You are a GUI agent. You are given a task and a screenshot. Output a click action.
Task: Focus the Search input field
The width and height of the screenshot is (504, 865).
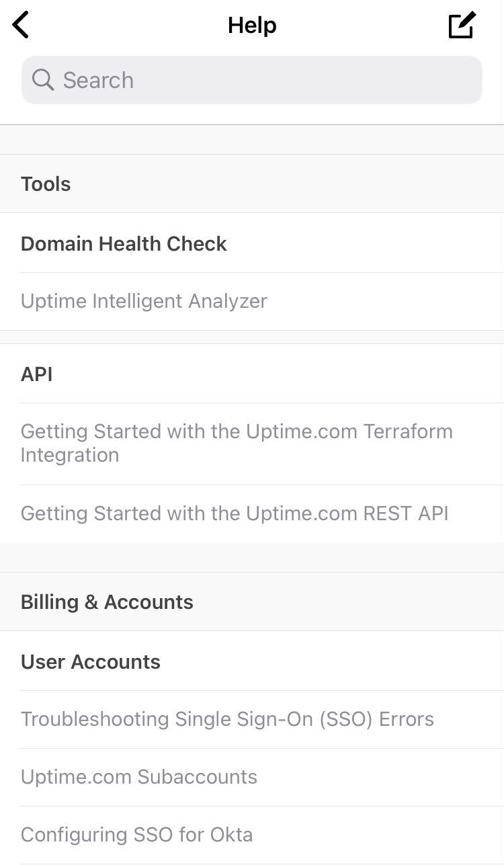pos(252,80)
